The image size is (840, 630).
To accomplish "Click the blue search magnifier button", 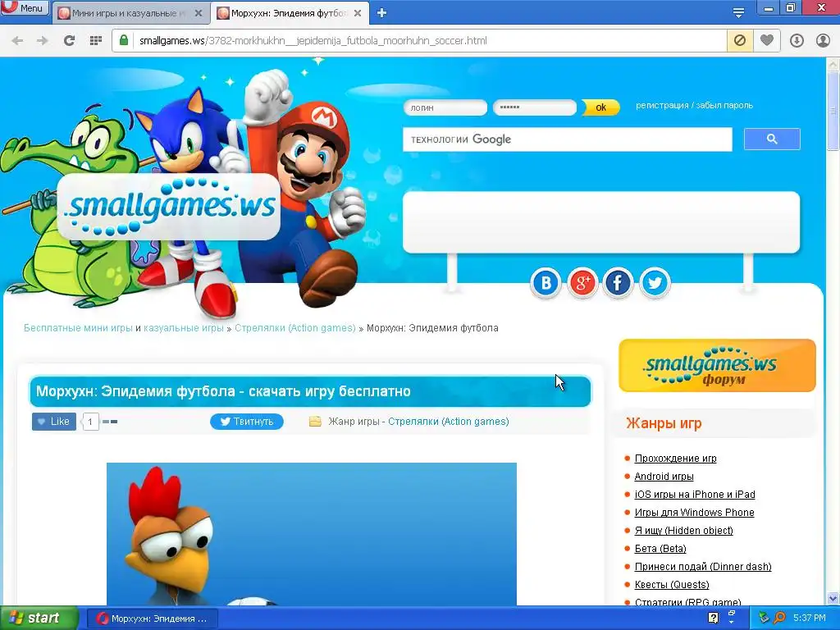I will pyautogui.click(x=772, y=139).
